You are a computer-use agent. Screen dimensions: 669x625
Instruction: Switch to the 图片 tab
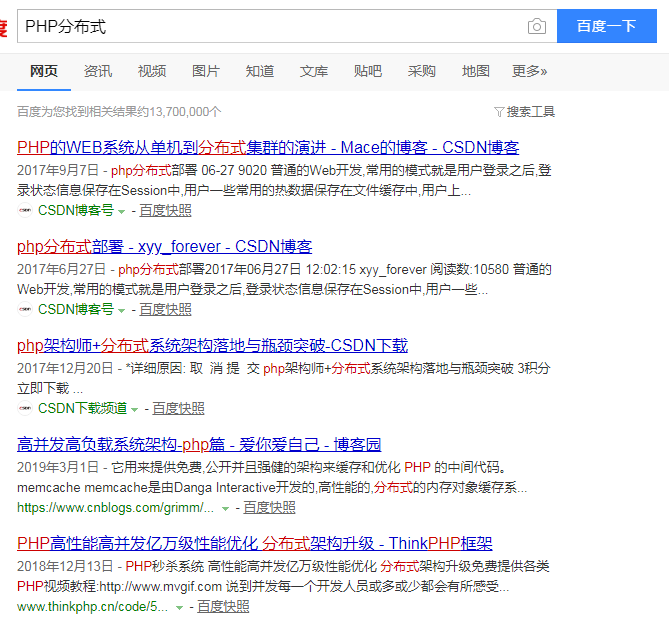click(x=206, y=71)
